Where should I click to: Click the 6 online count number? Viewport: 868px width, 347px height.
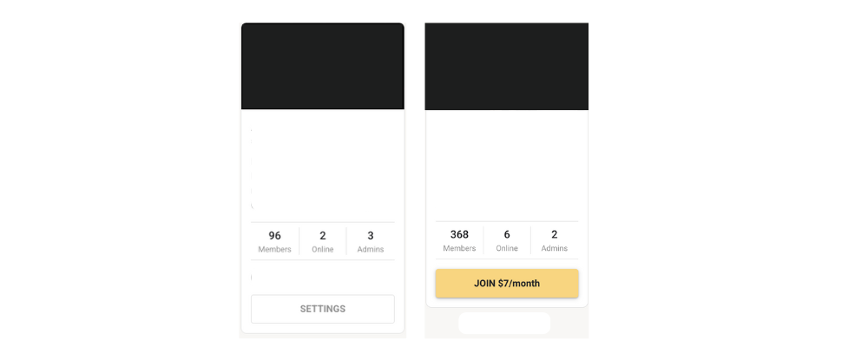(507, 234)
